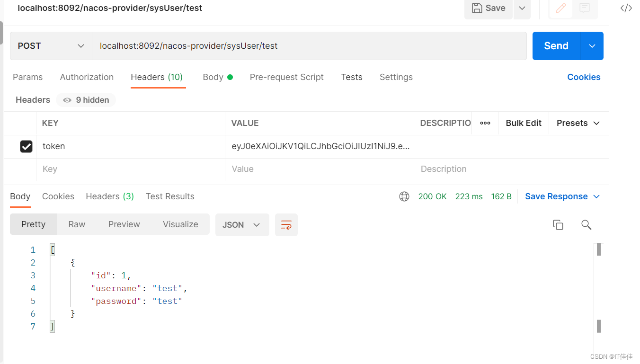Viewport: 640px width, 364px height.
Task: Open the Send options arrow
Action: (592, 46)
